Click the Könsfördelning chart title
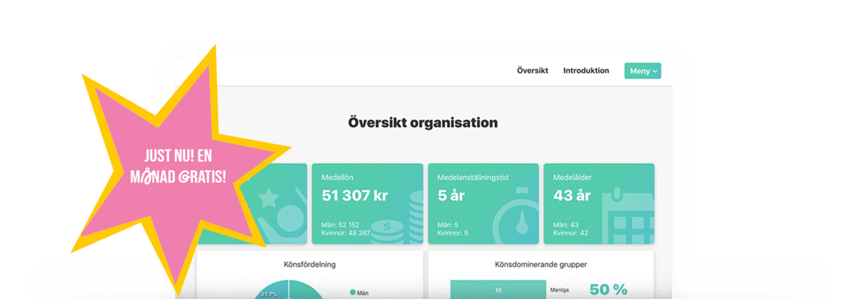The width and height of the screenshot is (868, 299). [x=309, y=264]
